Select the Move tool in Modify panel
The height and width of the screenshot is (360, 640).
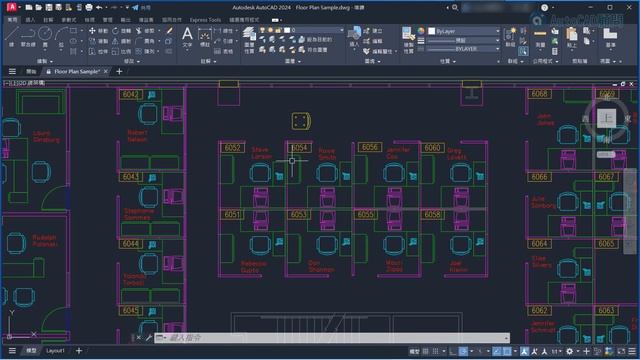click(98, 31)
